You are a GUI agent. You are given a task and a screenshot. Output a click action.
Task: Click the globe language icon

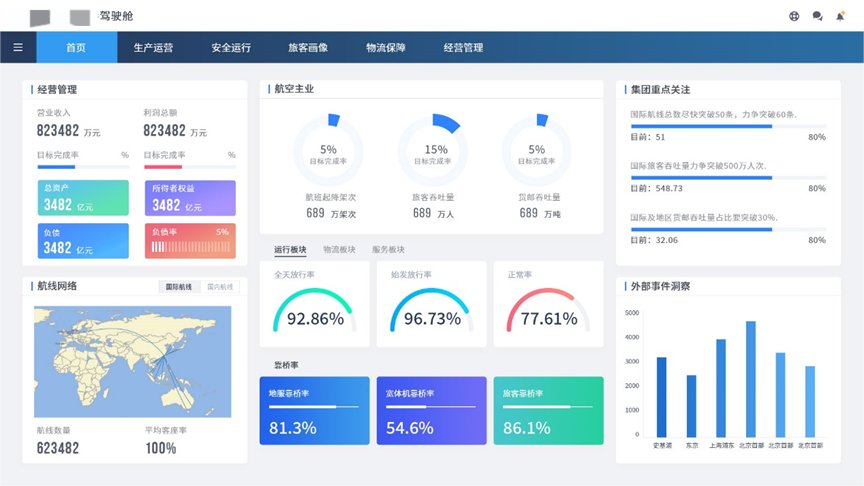click(794, 16)
